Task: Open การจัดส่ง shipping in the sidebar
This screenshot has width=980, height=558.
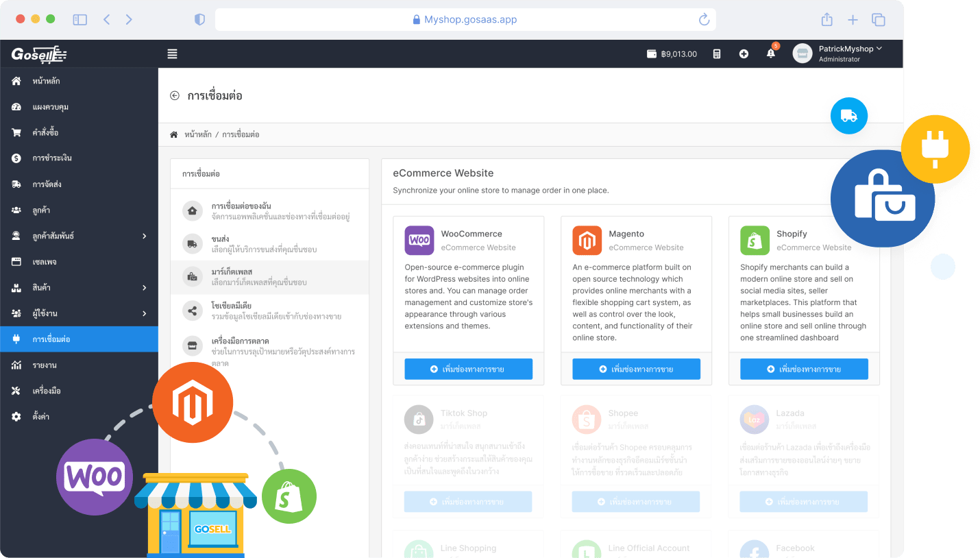Action: (79, 184)
